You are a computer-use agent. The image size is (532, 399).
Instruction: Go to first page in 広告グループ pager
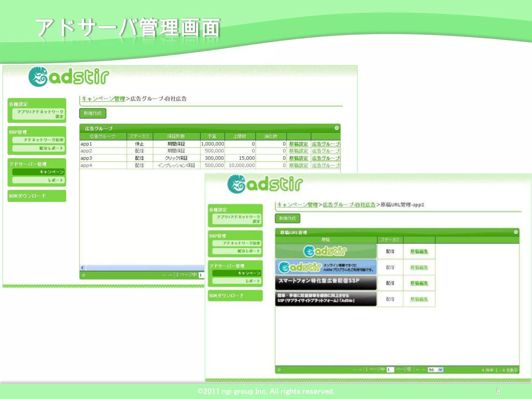point(164,275)
